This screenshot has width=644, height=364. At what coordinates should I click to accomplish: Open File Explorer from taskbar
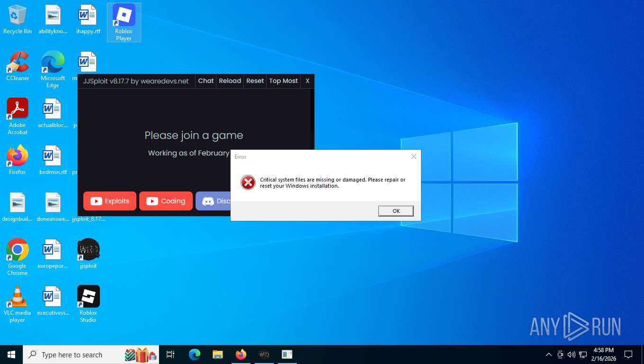point(217,355)
